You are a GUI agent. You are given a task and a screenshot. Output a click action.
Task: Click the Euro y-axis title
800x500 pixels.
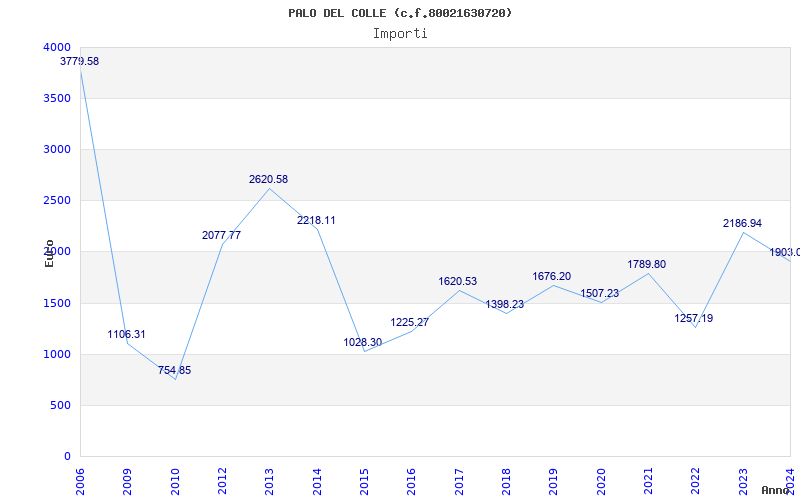point(49,253)
